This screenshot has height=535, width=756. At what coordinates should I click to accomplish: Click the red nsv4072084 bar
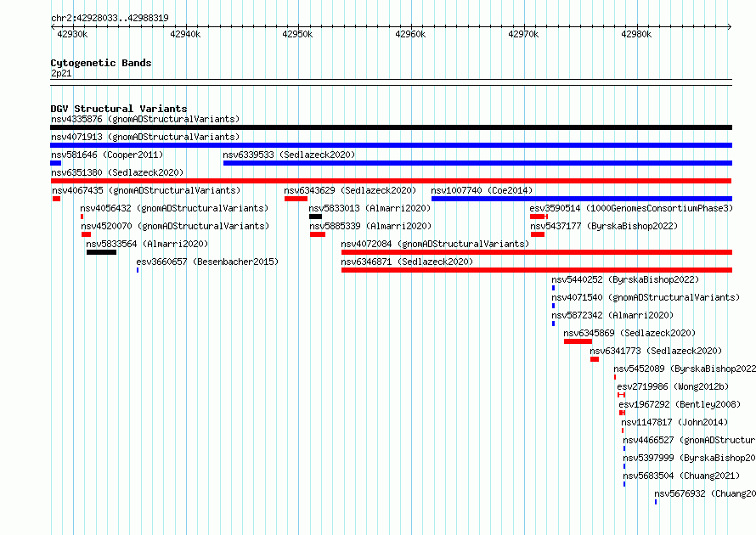point(537,252)
